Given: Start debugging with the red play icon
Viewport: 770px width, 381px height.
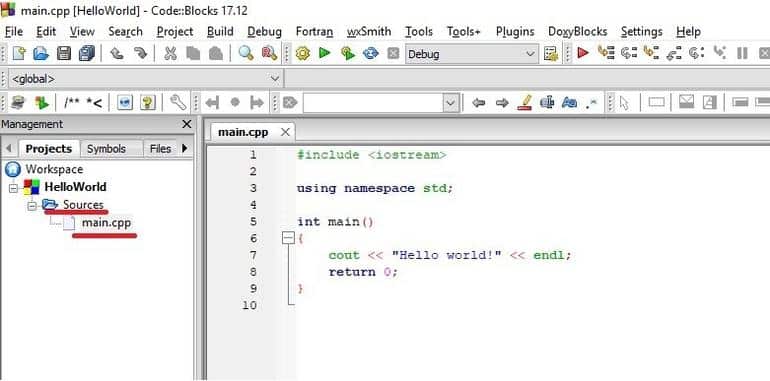Looking at the screenshot, I should [583, 53].
